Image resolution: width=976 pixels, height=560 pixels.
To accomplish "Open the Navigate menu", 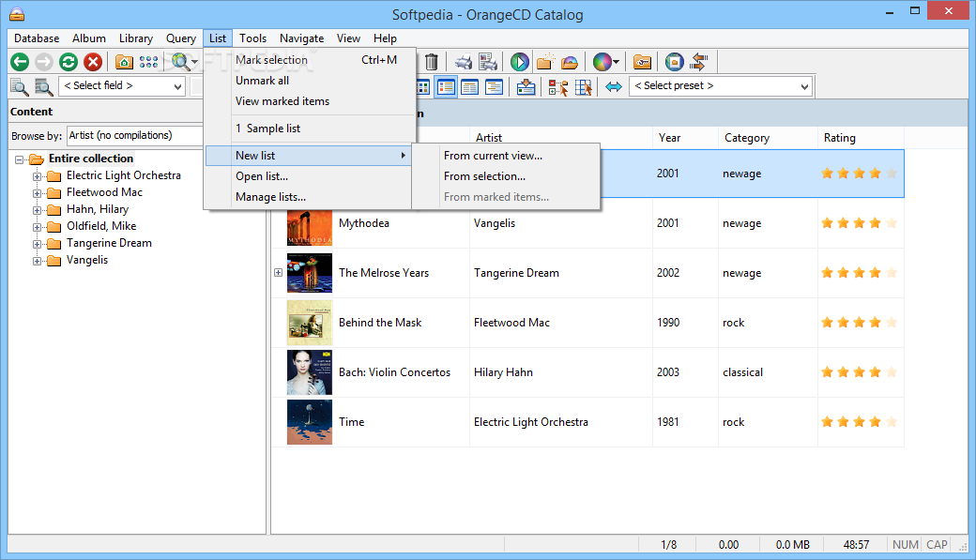I will (301, 38).
